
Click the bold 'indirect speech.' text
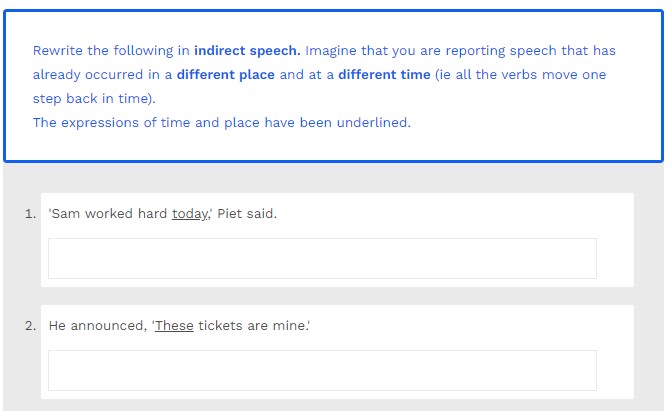click(x=247, y=50)
